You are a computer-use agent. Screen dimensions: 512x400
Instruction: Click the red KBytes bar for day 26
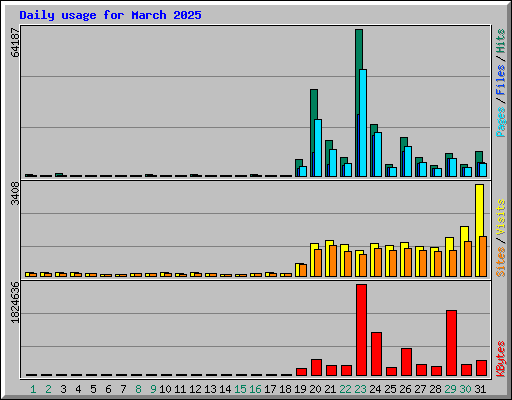(406, 362)
